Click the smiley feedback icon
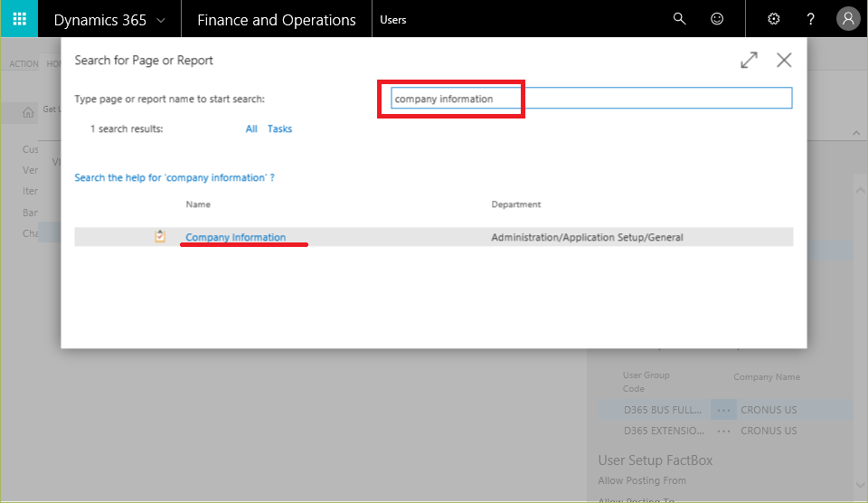Screen dimensions: 868x503 pyautogui.click(x=717, y=19)
